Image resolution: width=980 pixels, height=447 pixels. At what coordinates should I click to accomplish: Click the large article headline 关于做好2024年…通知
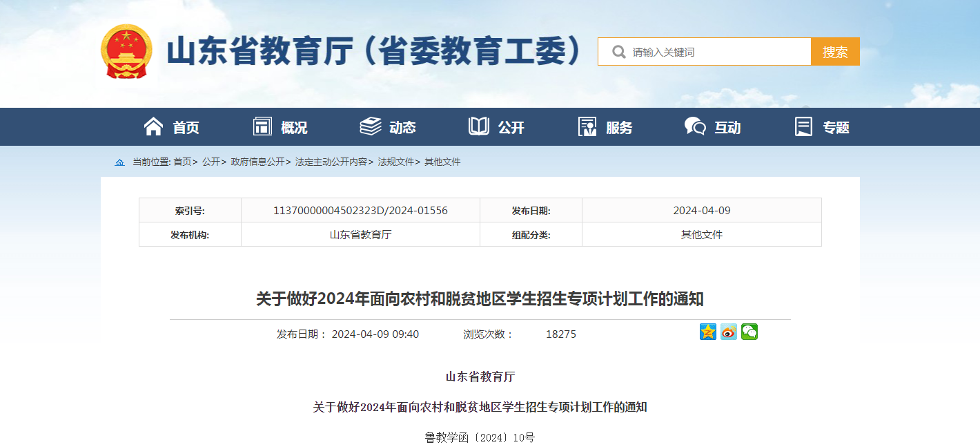click(x=480, y=299)
